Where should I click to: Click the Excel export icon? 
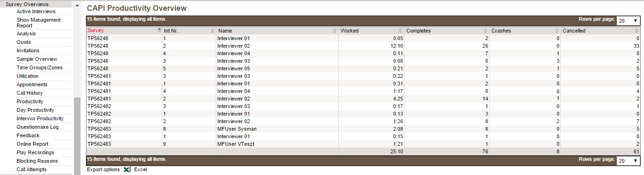[x=127, y=169]
